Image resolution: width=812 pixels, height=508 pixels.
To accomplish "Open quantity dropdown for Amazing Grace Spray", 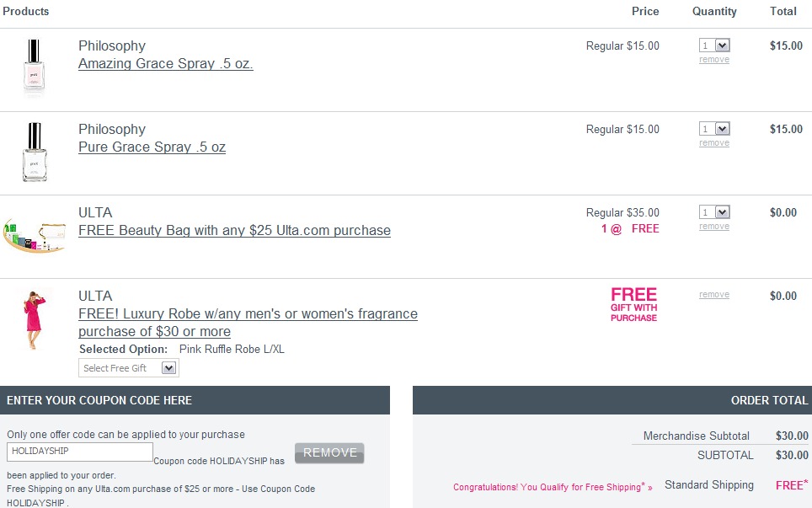I will [714, 45].
